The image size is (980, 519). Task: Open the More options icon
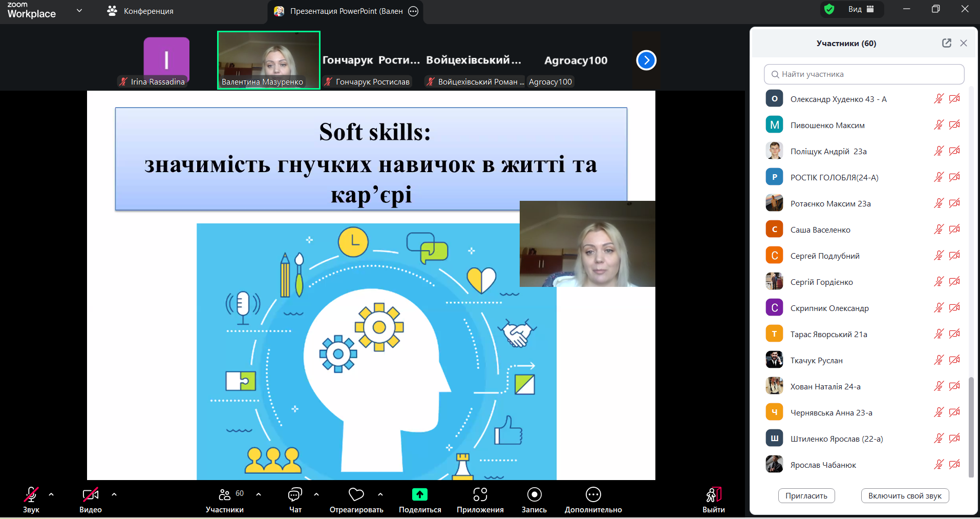[593, 495]
